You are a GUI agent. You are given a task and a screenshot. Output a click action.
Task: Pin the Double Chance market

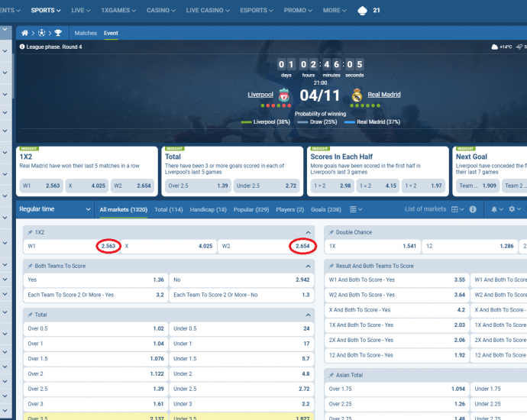point(330,232)
